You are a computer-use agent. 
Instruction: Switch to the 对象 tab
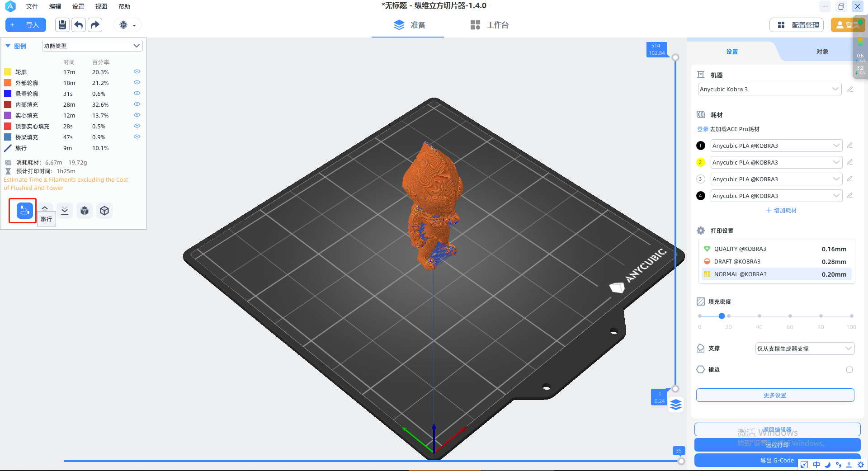point(822,52)
